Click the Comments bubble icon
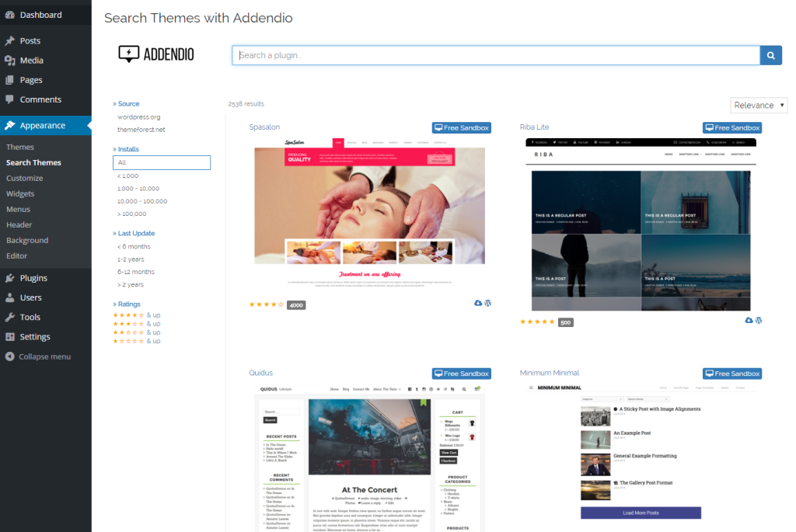The height and width of the screenshot is (532, 796). [11, 99]
